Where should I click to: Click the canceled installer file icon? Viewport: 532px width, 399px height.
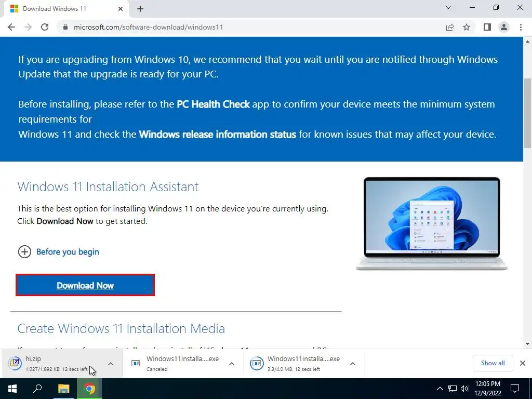pos(136,363)
